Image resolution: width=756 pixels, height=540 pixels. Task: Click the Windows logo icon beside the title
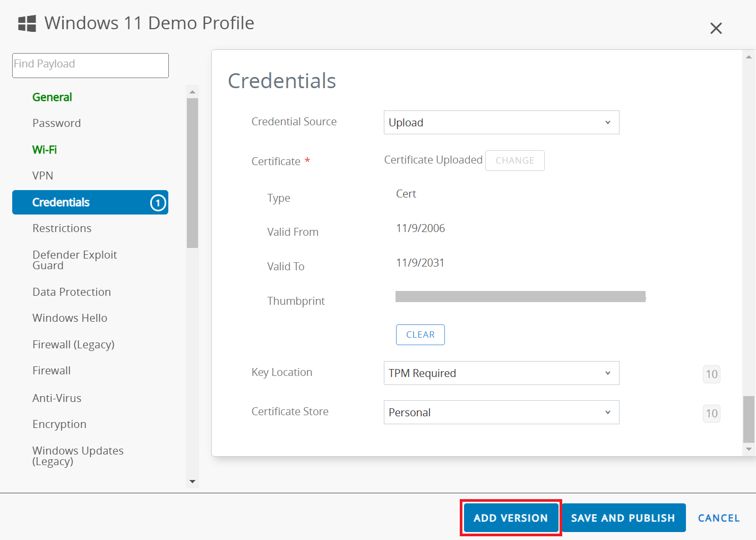(27, 23)
